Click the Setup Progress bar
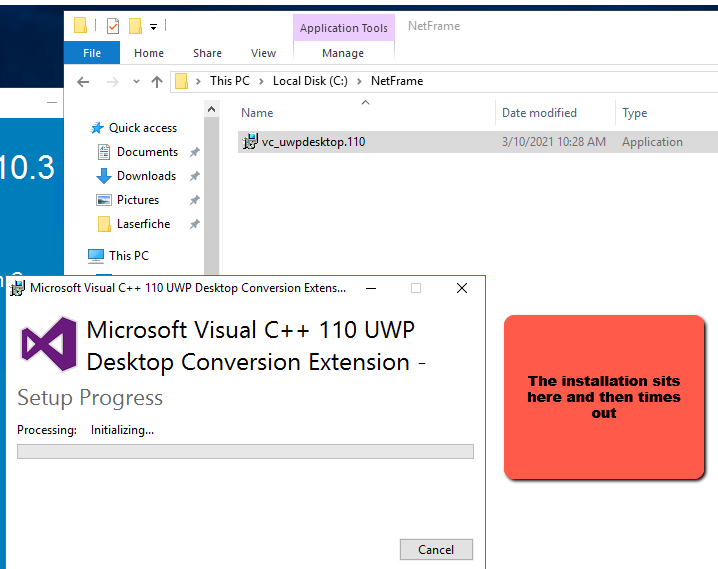The height and width of the screenshot is (569, 718). (245, 451)
